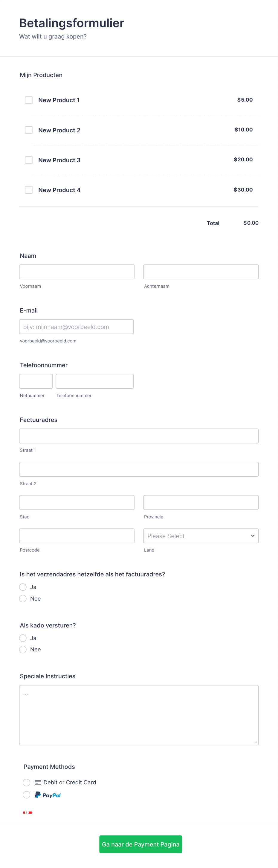Click the New Product 2 label
The height and width of the screenshot is (868, 278).
click(59, 130)
